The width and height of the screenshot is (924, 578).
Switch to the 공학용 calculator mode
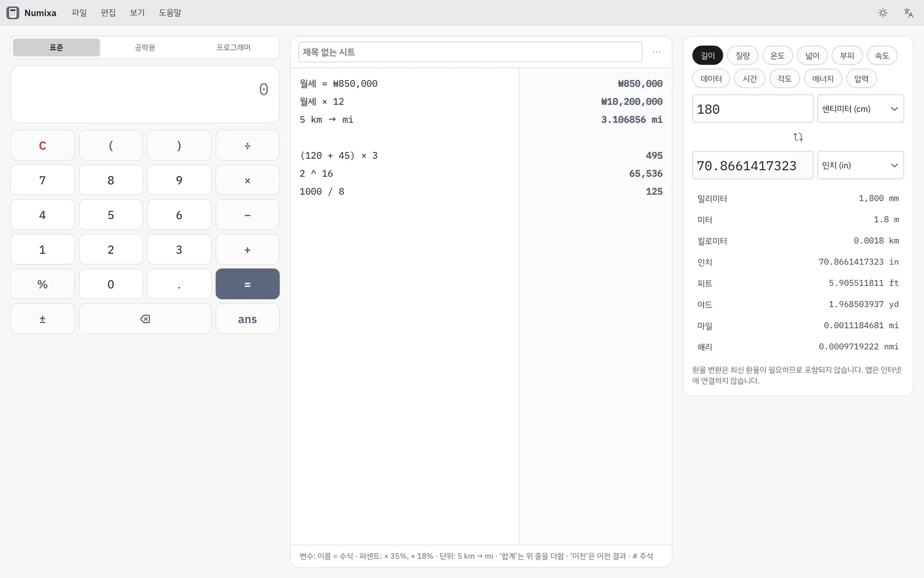145,47
